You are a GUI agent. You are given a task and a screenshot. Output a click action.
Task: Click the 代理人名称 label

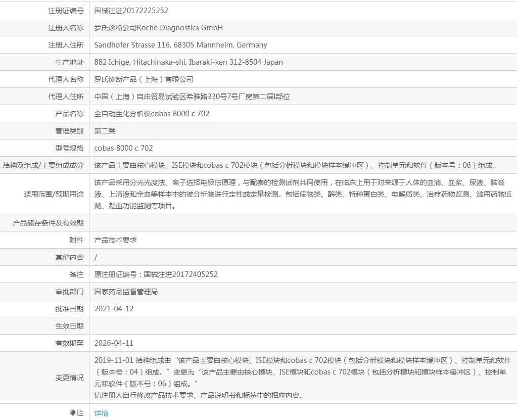tap(66, 79)
